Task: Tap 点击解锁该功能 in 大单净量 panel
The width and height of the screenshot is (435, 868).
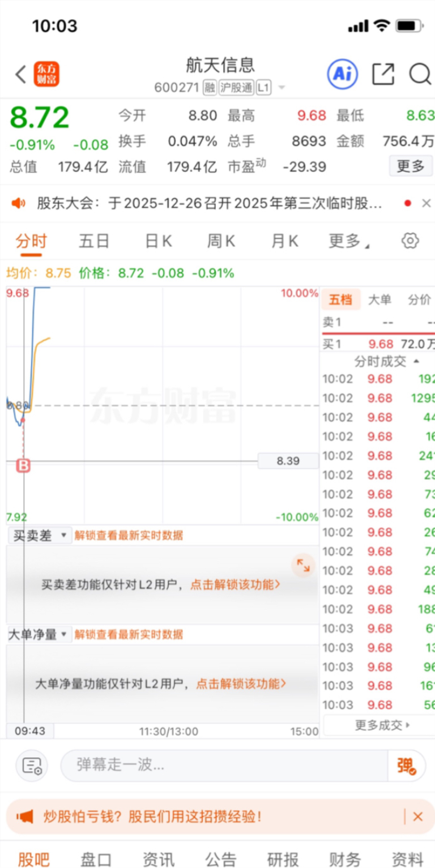Action: coord(241,683)
